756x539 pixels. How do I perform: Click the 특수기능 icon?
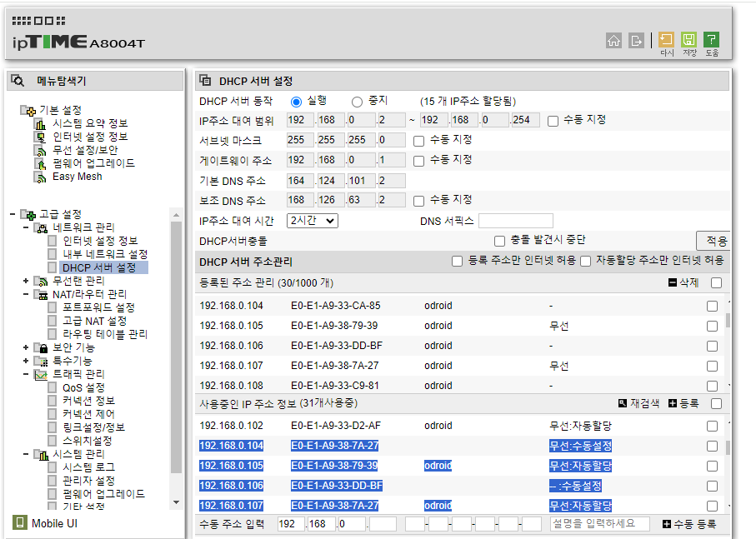(41, 362)
